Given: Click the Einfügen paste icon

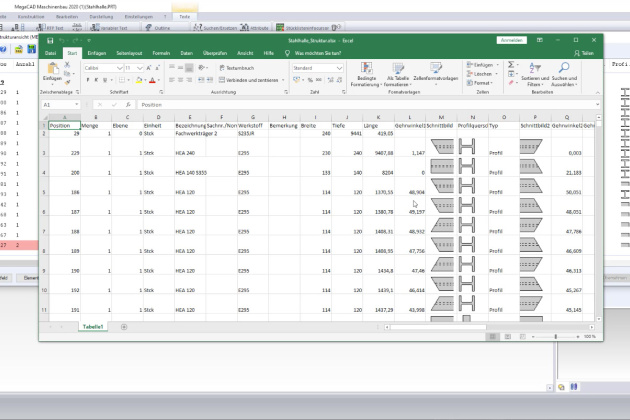Looking at the screenshot, I should [x=52, y=70].
